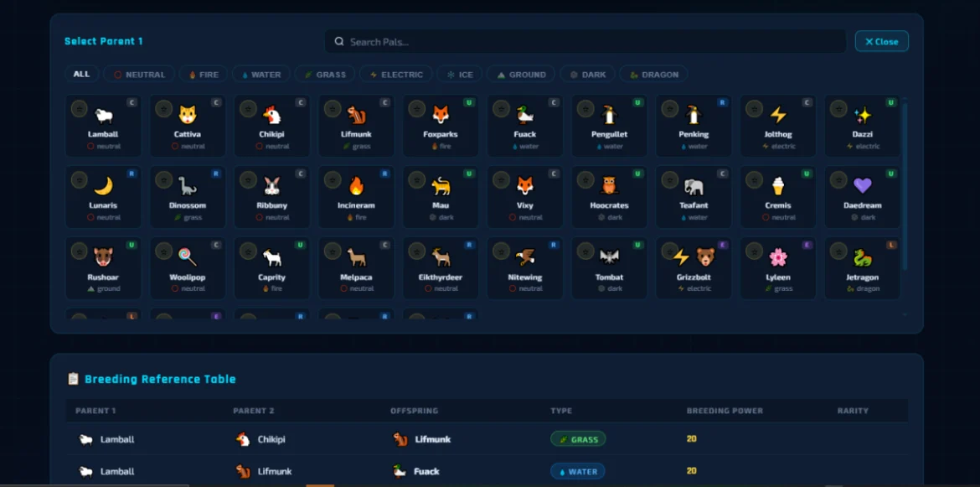Image resolution: width=980 pixels, height=487 pixels.
Task: Choose the Ribbuny rabbit card
Action: pyautogui.click(x=272, y=197)
